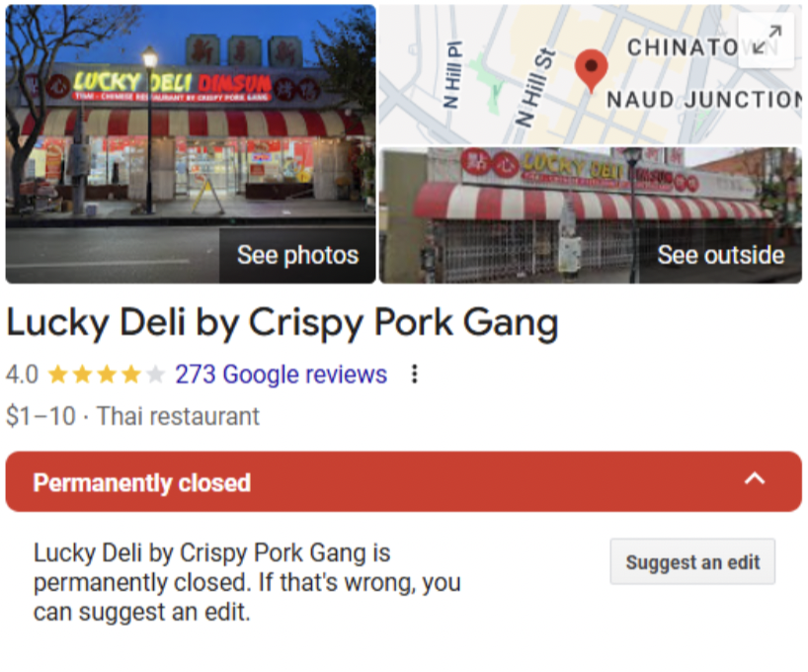
Task: Click the Naud Junction map label
Action: pos(704,100)
